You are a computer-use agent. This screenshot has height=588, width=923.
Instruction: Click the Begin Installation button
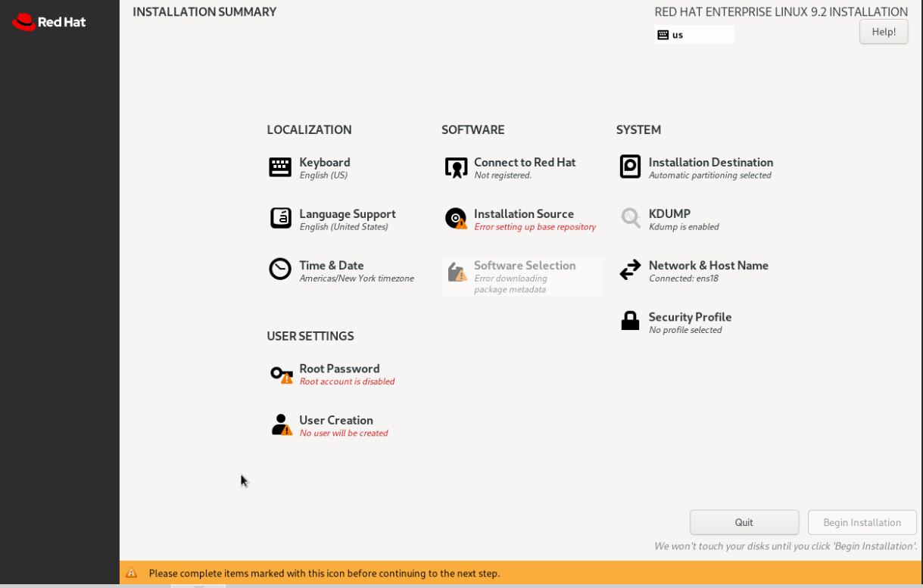click(x=862, y=522)
